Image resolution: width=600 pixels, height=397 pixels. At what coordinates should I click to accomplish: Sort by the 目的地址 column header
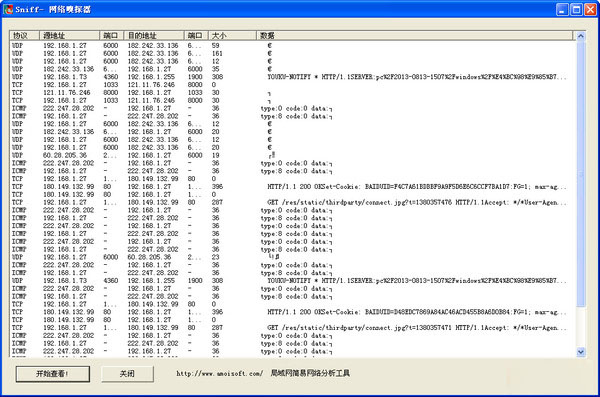coord(154,36)
